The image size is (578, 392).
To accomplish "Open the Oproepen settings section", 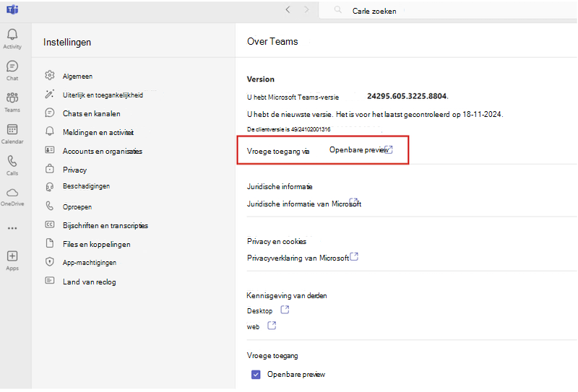I will click(x=77, y=207).
